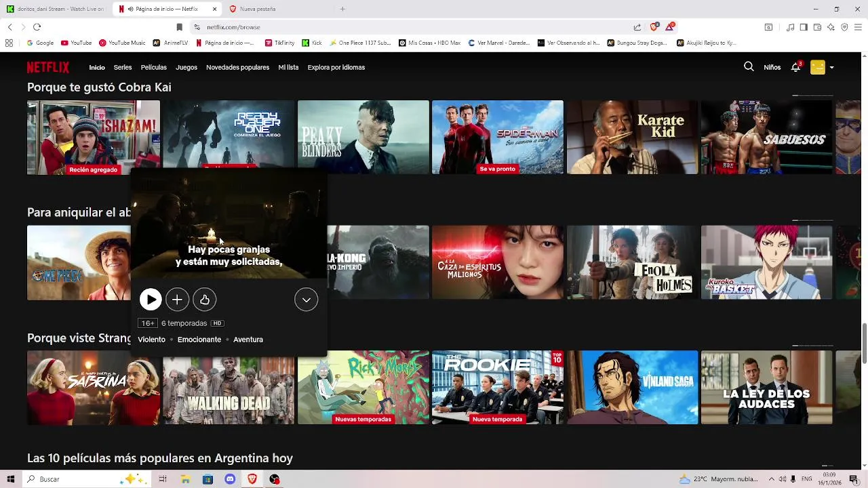Open Netflix search magnifier icon
The width and height of the screenshot is (868, 488).
749,67
